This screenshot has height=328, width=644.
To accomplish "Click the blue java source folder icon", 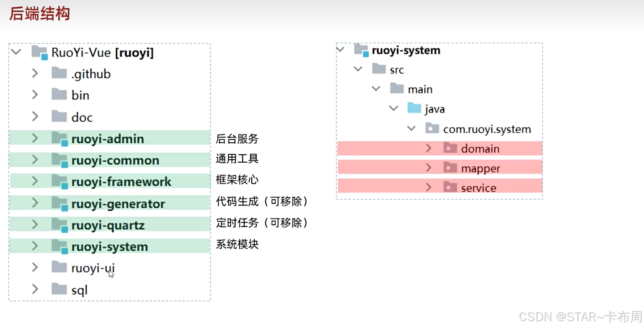I will [x=414, y=108].
